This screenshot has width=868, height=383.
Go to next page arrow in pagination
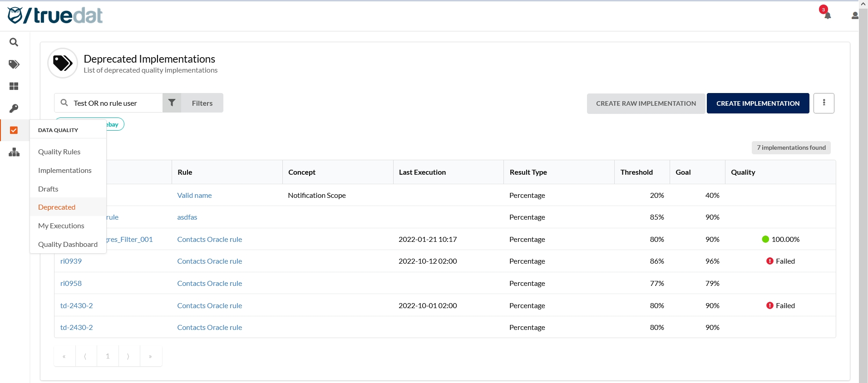pyautogui.click(x=129, y=356)
